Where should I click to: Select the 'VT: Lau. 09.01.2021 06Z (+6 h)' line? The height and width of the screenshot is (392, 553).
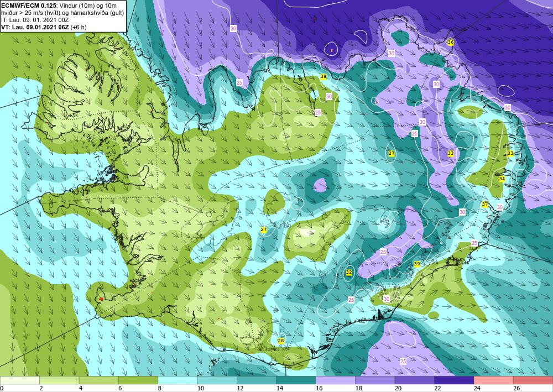(x=44, y=27)
